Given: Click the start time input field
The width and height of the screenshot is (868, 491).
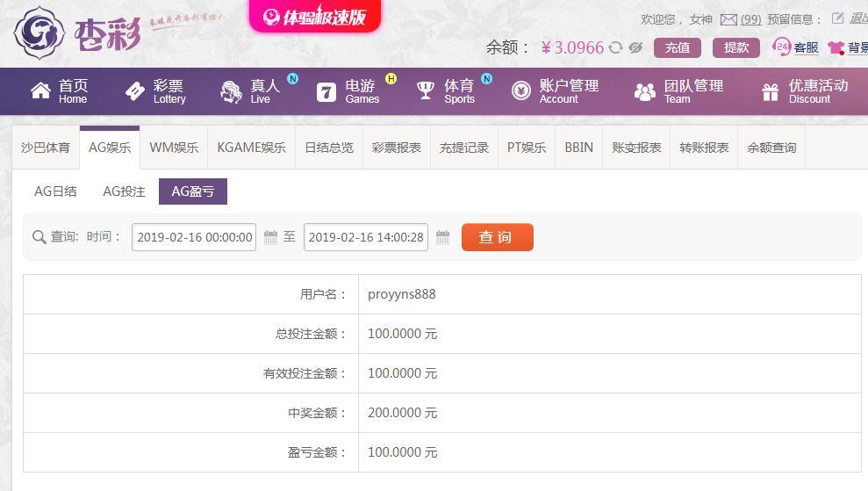Looking at the screenshot, I should (x=194, y=237).
